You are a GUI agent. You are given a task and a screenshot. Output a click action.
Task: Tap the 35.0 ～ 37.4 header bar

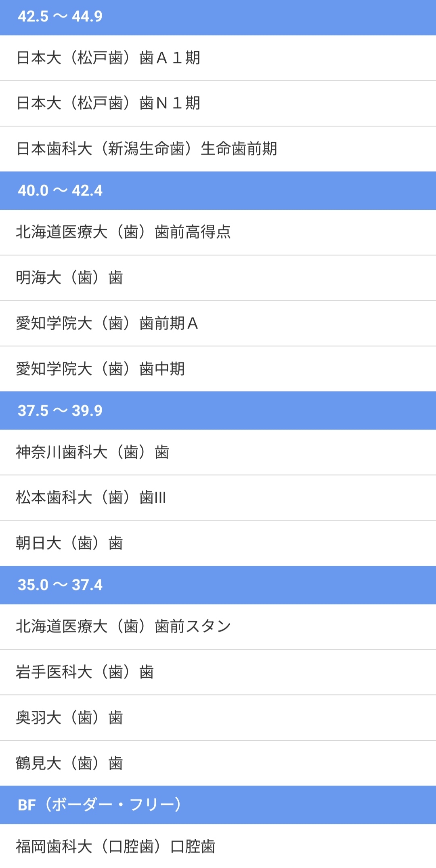pyautogui.click(x=218, y=585)
